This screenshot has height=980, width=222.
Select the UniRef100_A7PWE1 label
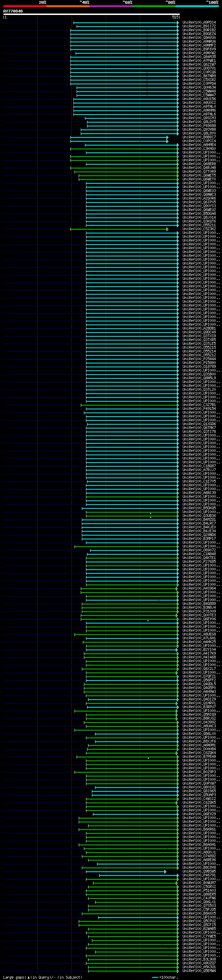click(199, 60)
